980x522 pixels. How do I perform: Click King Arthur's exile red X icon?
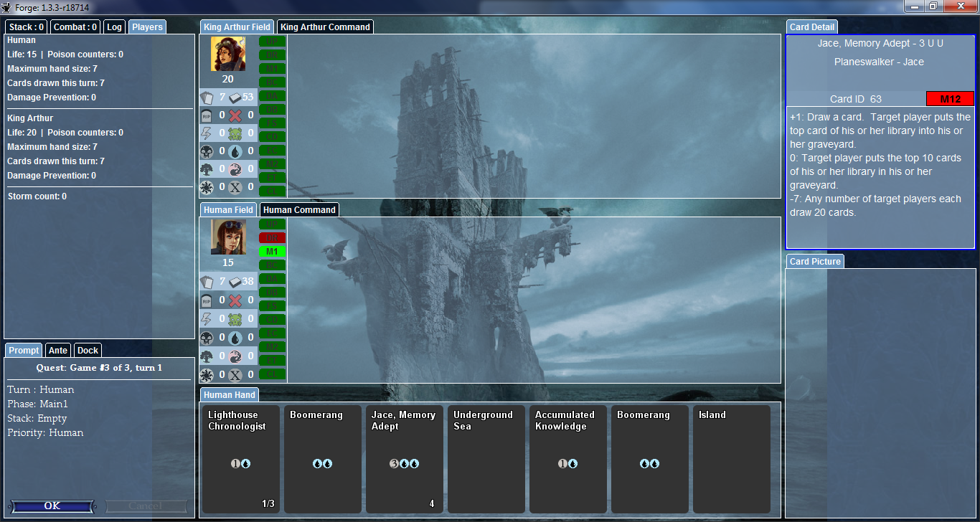coord(235,115)
